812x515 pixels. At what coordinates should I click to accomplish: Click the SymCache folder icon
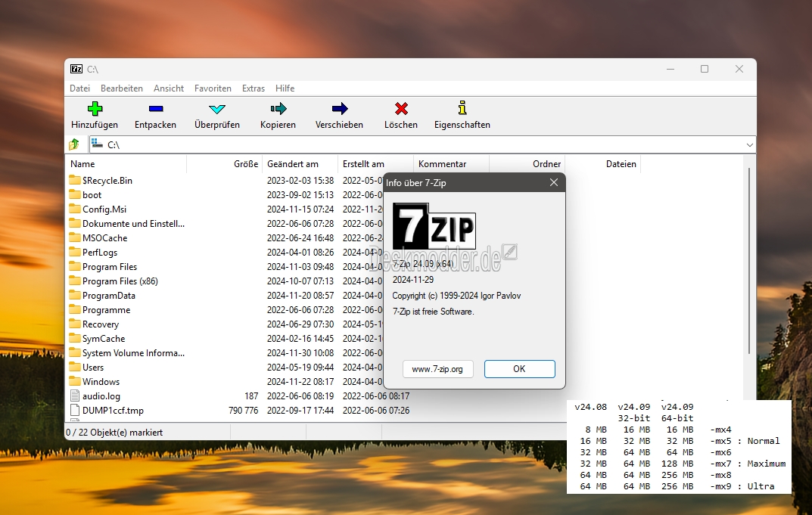tap(75, 339)
